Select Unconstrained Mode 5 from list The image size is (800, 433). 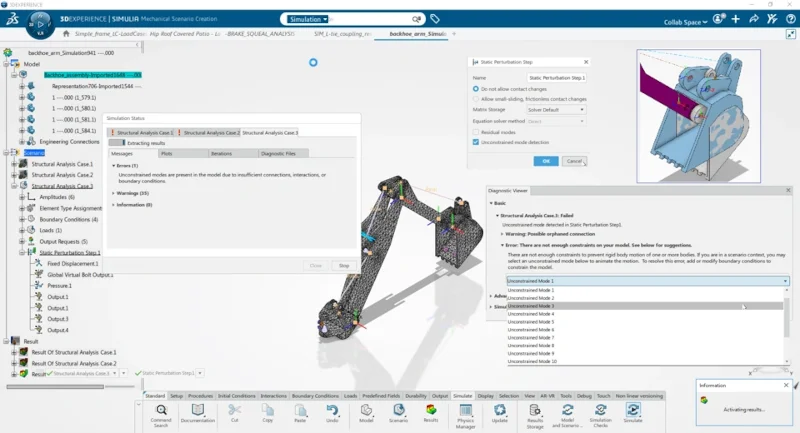coord(645,322)
